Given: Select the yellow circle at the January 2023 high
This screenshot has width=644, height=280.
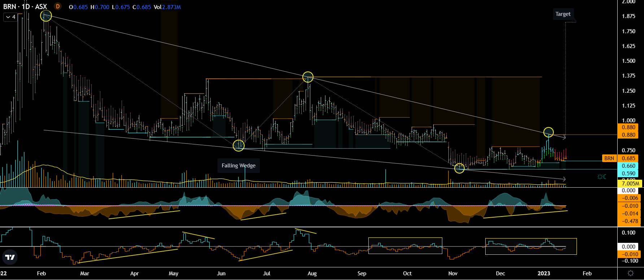Looking at the screenshot, I should (548, 132).
